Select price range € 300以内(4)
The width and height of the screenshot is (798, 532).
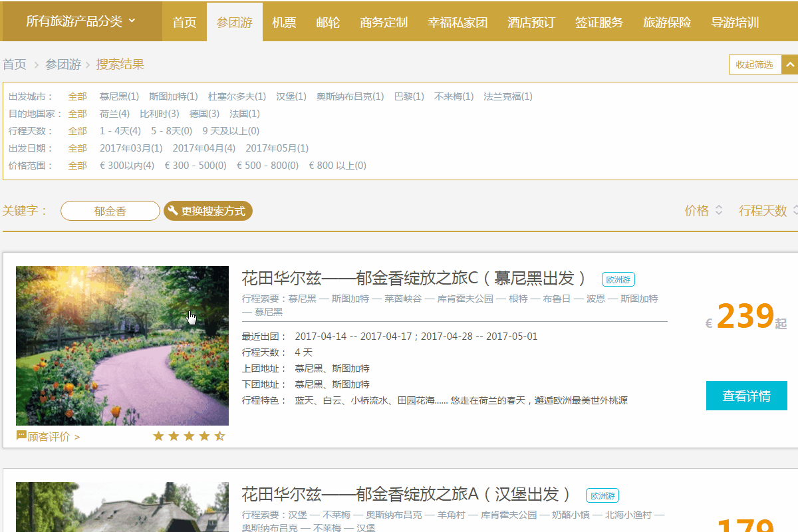click(x=126, y=166)
